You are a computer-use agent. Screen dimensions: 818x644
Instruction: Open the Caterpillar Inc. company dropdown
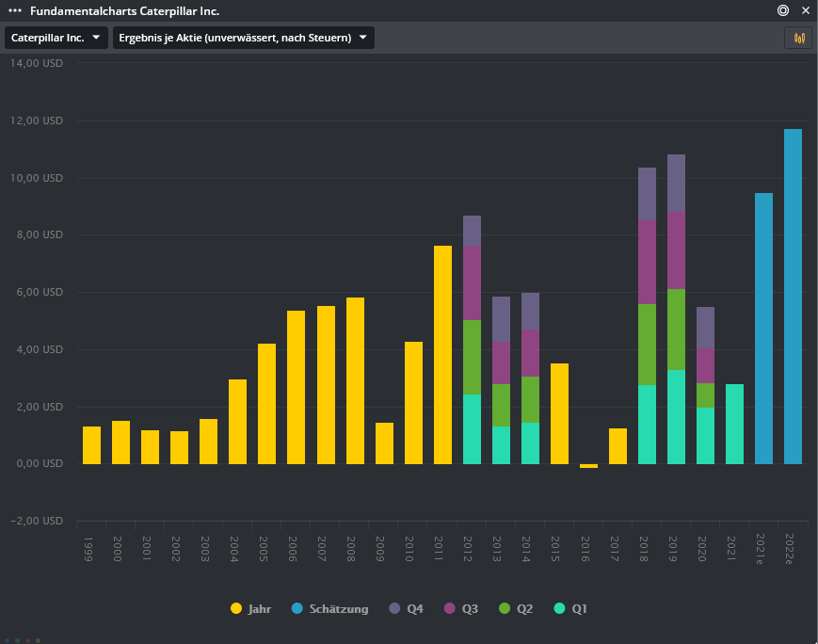click(56, 38)
